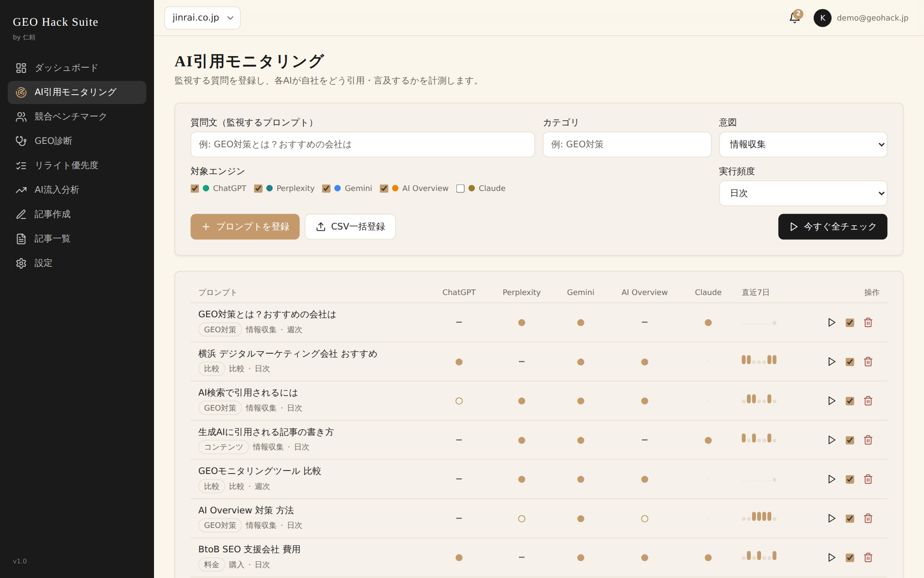Click the 記事一覧 document icon

coord(21,238)
